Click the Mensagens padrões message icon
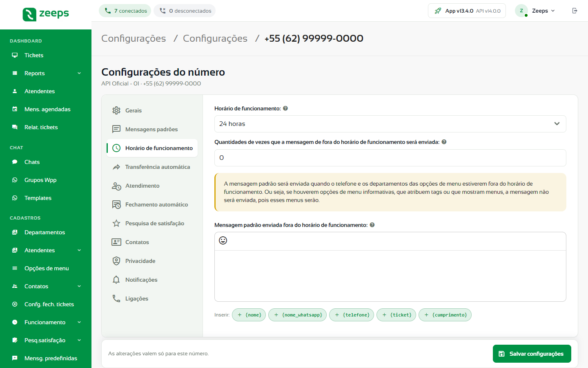 pos(116,129)
